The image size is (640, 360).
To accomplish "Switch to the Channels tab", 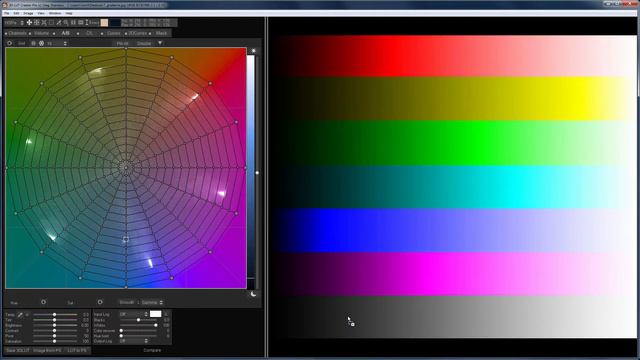I will [x=17, y=33].
